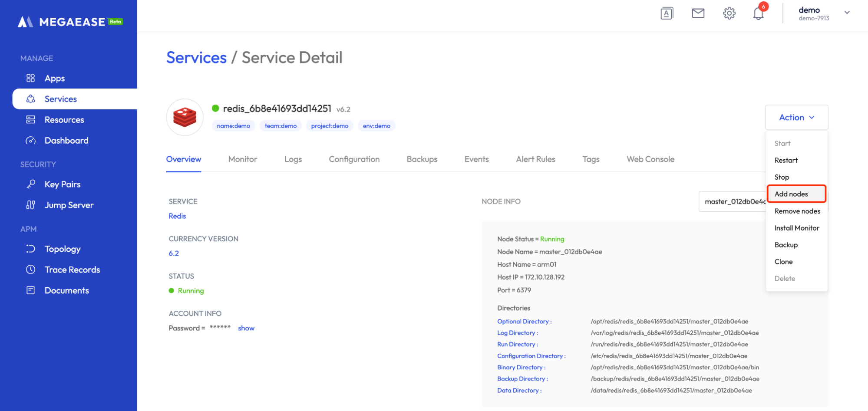This screenshot has width=868, height=411.
Task: Open the Backups tab
Action: [x=422, y=159]
